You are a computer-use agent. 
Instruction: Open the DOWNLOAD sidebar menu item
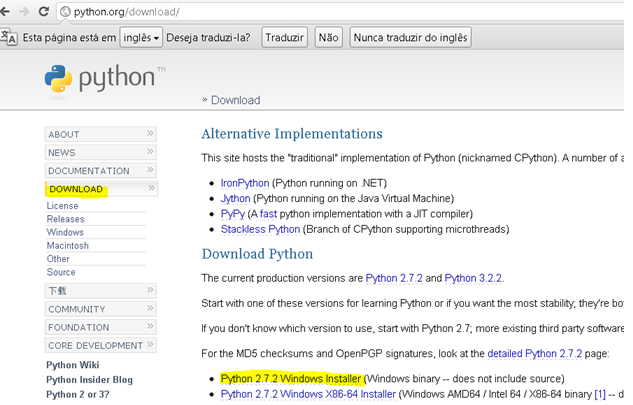[76, 189]
